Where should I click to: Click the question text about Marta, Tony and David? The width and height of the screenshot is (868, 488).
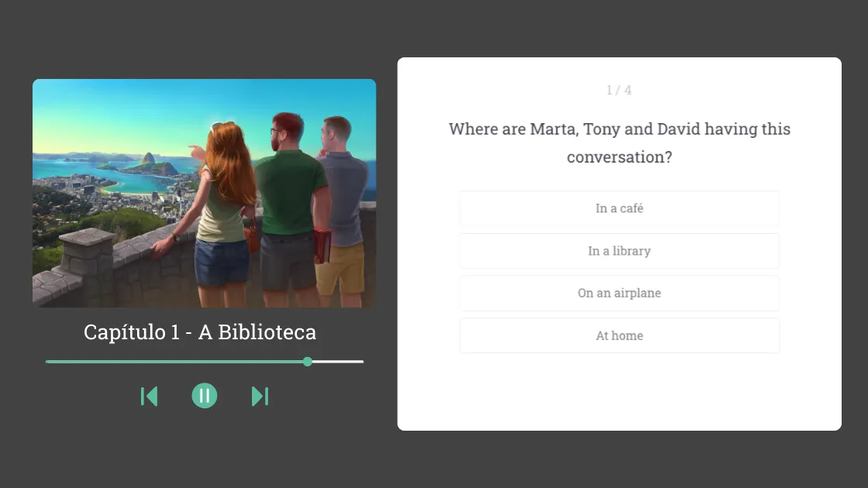pyautogui.click(x=619, y=143)
